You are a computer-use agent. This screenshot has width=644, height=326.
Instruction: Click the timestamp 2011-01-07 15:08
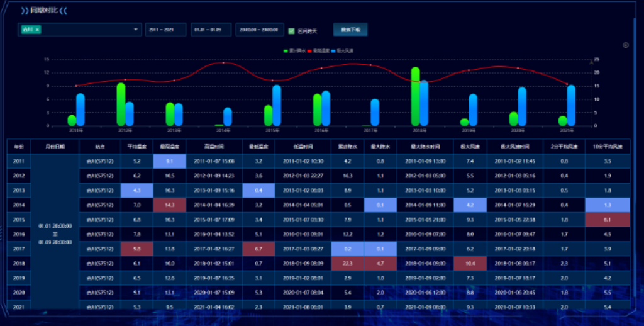214,161
